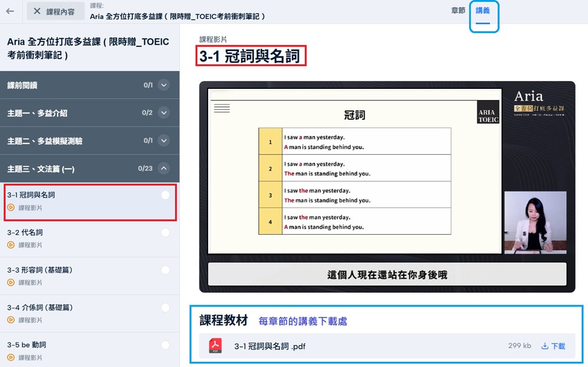The image size is (588, 367).
Task: Click the ARIA TOEIC logo in slide
Action: 488,112
